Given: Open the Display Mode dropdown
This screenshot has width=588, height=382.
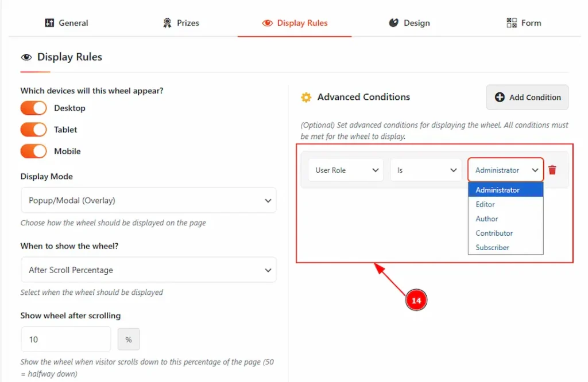Looking at the screenshot, I should (148, 201).
